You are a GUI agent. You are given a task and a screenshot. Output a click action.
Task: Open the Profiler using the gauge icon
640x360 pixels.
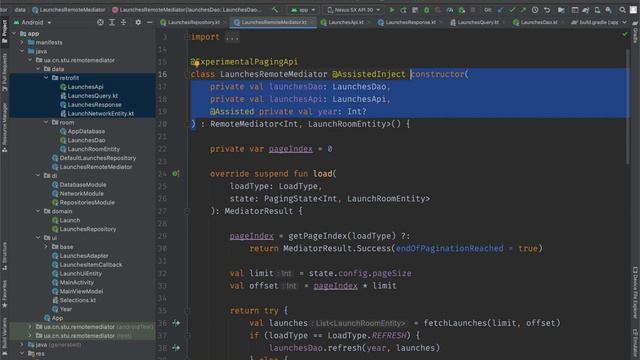(x=450, y=9)
